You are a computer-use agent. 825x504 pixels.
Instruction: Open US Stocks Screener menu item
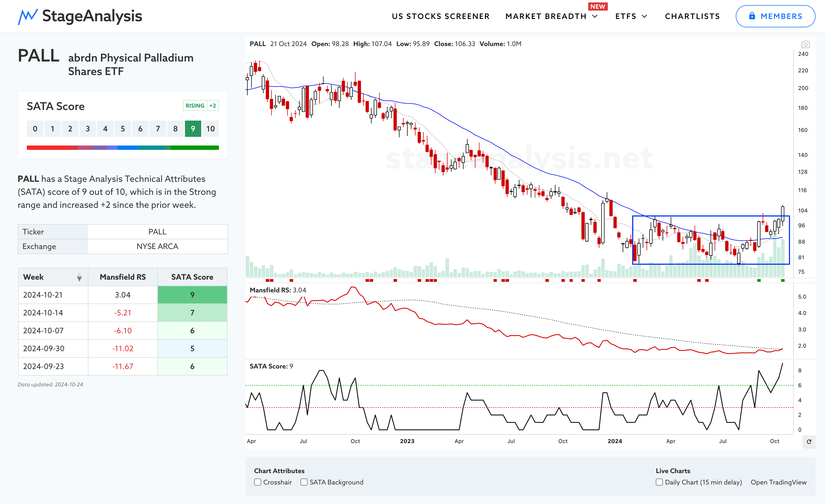click(x=441, y=16)
